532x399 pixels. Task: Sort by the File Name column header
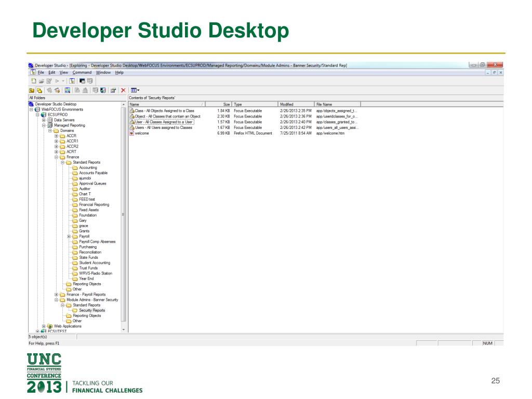pos(337,104)
